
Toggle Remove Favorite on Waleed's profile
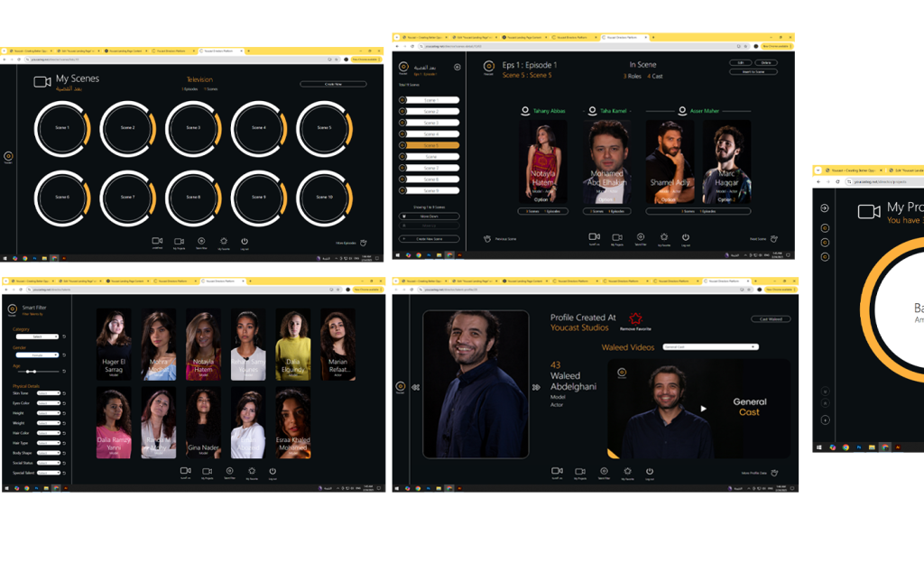(x=635, y=318)
